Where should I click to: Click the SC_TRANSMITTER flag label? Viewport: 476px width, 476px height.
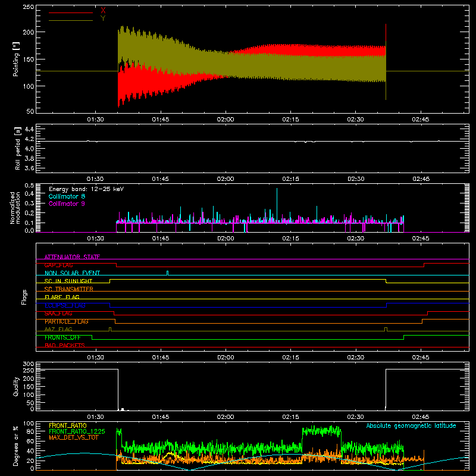click(x=68, y=289)
